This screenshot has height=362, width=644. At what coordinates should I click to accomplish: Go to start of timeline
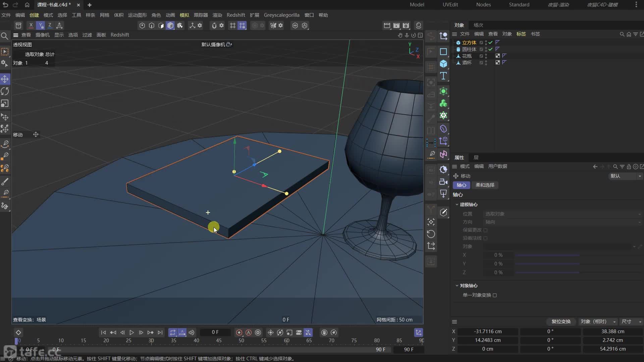click(x=103, y=333)
